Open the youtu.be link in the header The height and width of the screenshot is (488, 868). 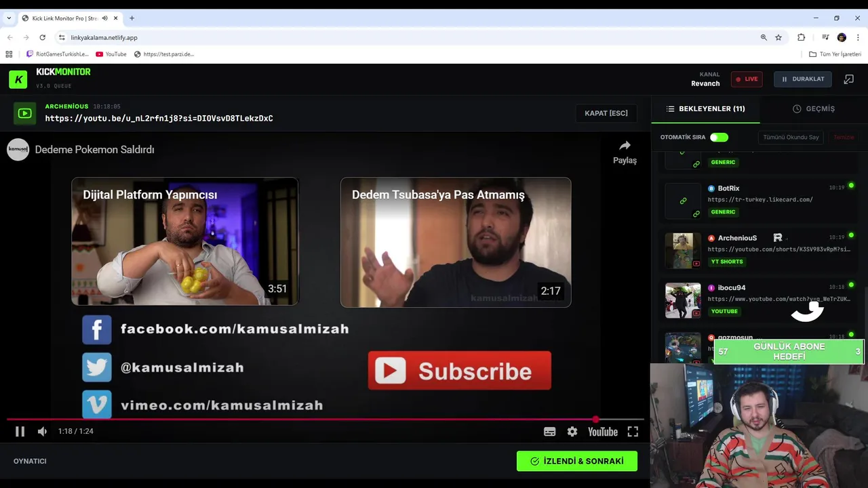pos(159,119)
